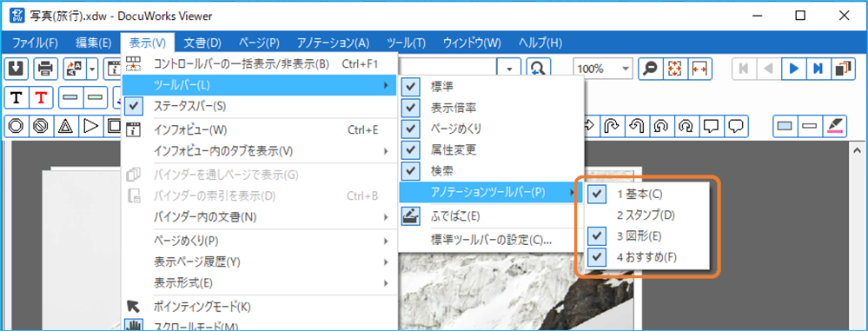Toggle the ステータスバー(S) checked item
Image resolution: width=868 pixels, height=331 pixels.
[x=259, y=106]
